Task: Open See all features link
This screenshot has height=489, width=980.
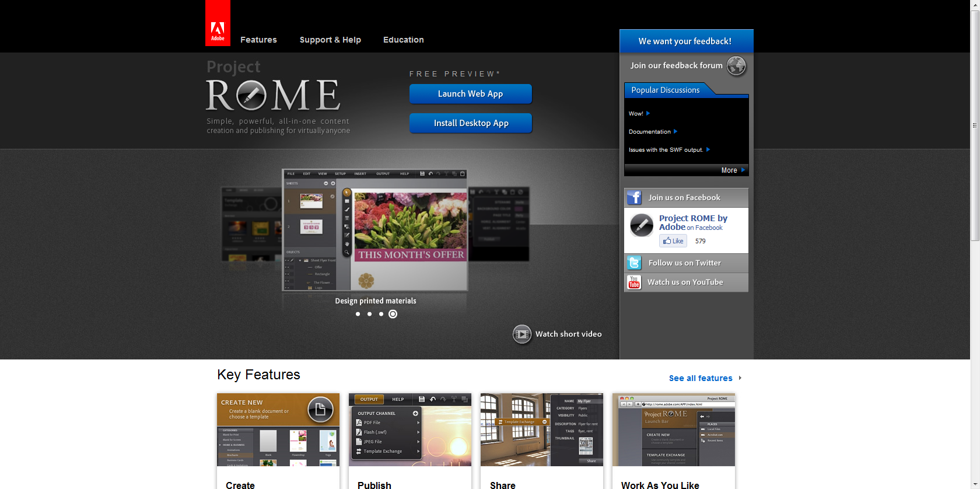Action: (701, 378)
